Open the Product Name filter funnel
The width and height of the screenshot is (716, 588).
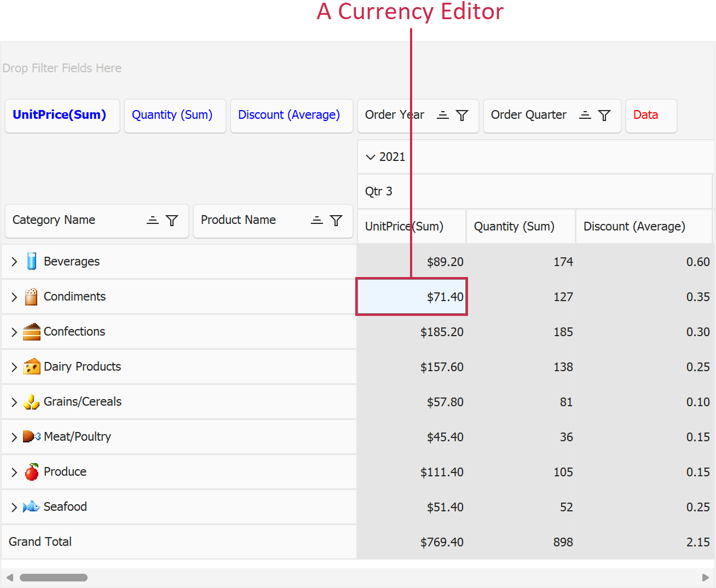tap(336, 221)
